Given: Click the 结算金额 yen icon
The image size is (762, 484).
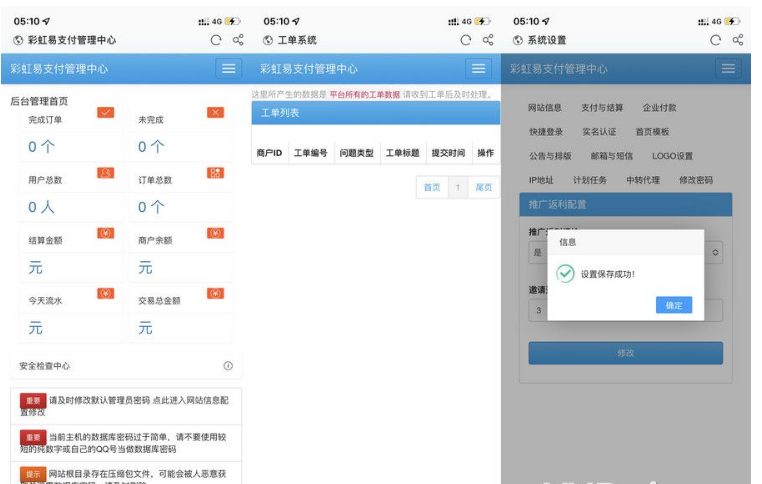Looking at the screenshot, I should [105, 233].
